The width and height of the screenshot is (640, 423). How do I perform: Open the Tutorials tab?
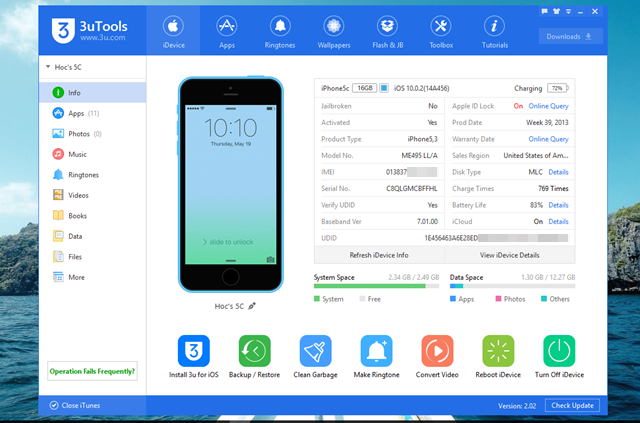point(495,31)
